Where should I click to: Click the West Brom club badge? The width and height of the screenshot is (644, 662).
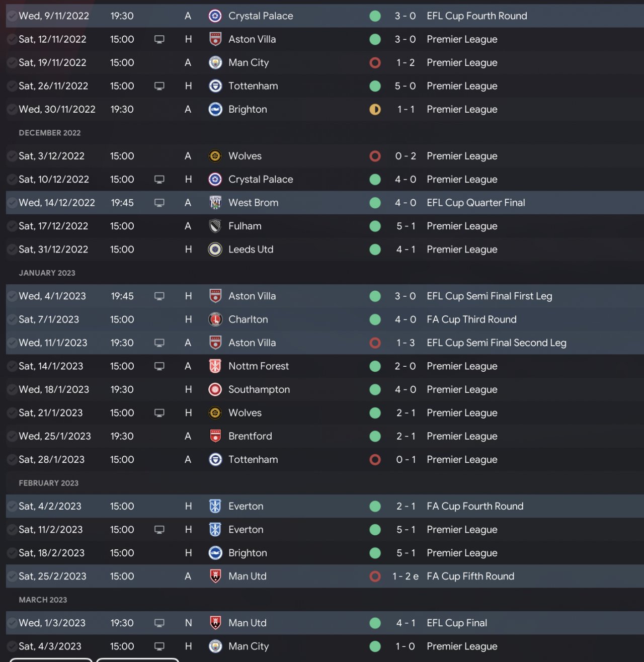click(215, 203)
